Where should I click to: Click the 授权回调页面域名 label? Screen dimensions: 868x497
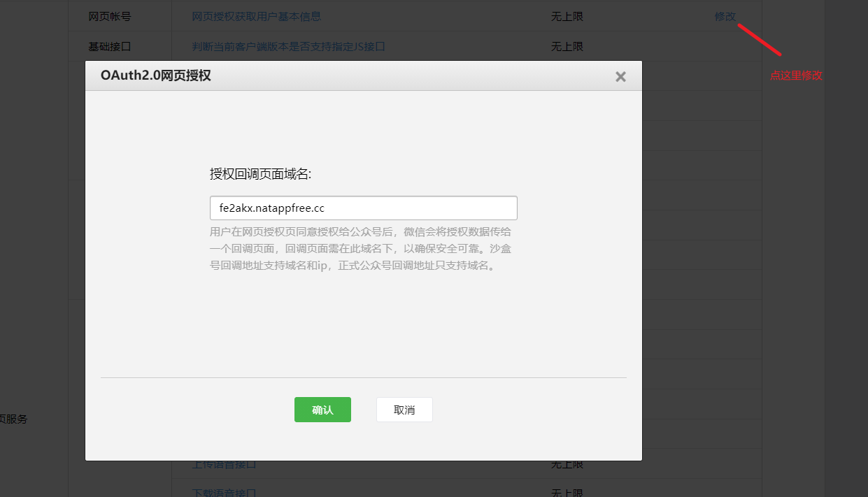tap(260, 174)
